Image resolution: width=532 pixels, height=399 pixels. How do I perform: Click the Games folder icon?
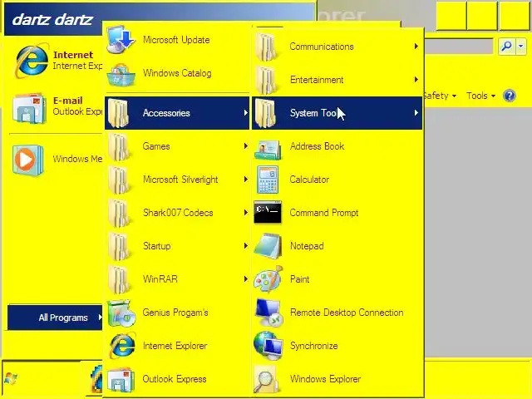point(119,146)
